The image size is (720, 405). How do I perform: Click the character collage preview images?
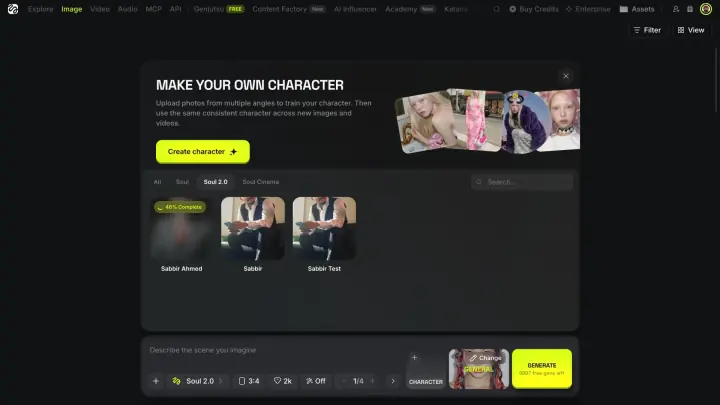click(487, 121)
